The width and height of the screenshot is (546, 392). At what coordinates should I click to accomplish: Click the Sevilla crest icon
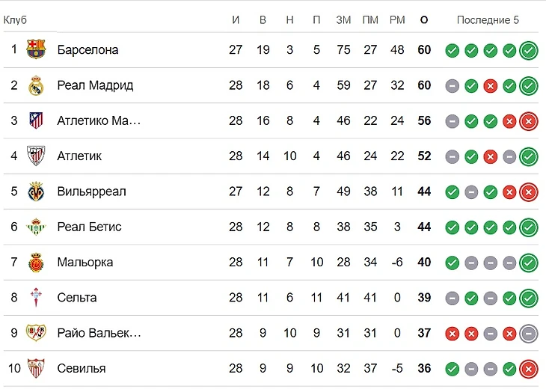pyautogui.click(x=35, y=368)
